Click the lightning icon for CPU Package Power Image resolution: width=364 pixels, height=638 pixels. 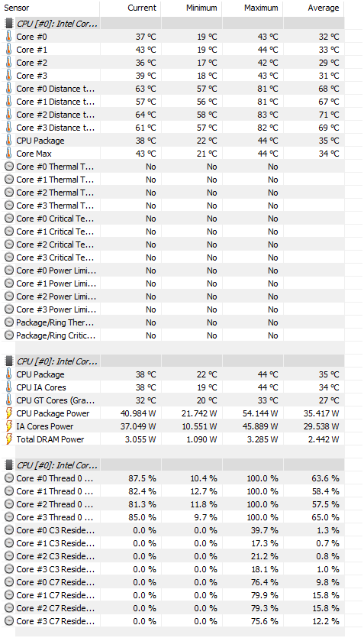[x=9, y=413]
